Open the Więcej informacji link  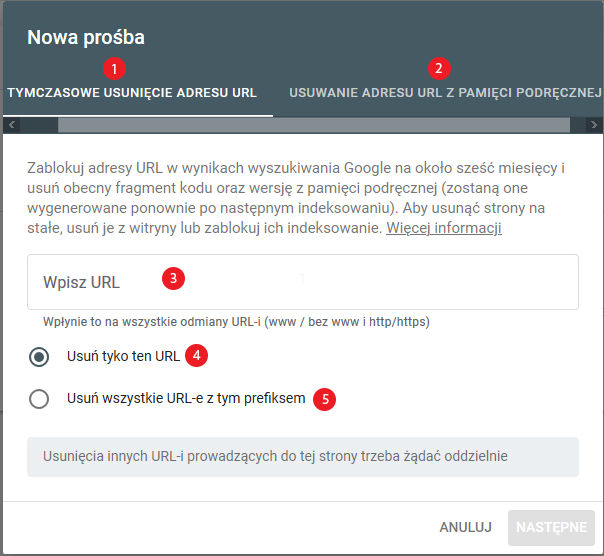coord(444,228)
